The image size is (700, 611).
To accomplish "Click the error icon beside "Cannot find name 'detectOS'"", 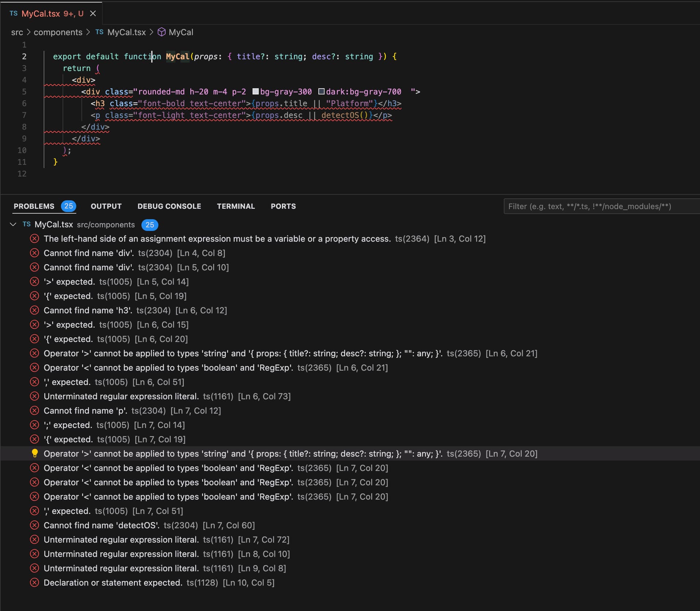I will (x=35, y=525).
